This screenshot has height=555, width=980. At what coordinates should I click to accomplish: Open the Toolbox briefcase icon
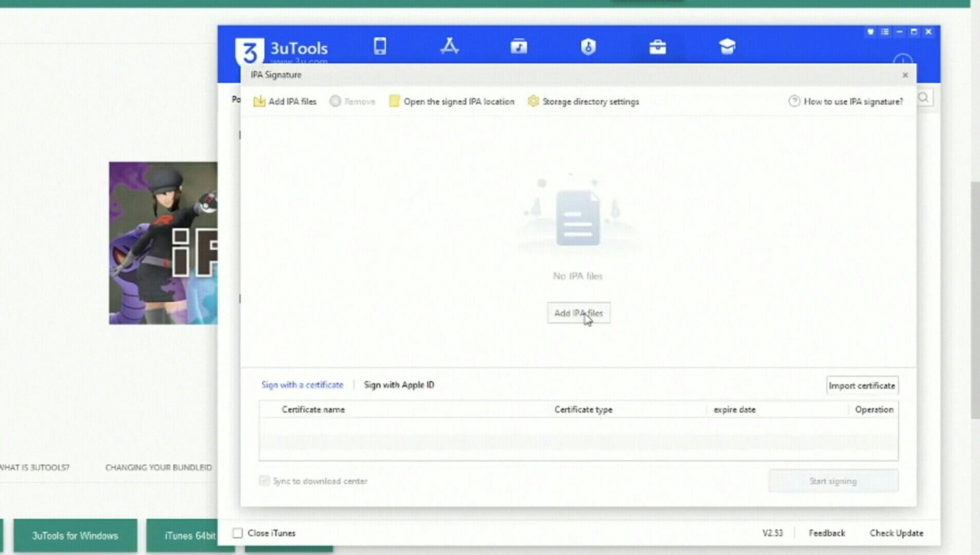tap(658, 47)
